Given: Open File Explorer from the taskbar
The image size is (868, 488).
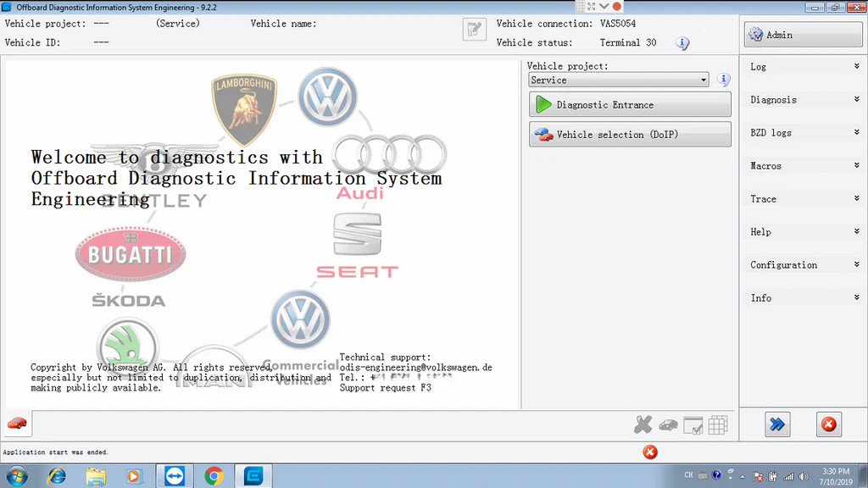Looking at the screenshot, I should click(96, 476).
